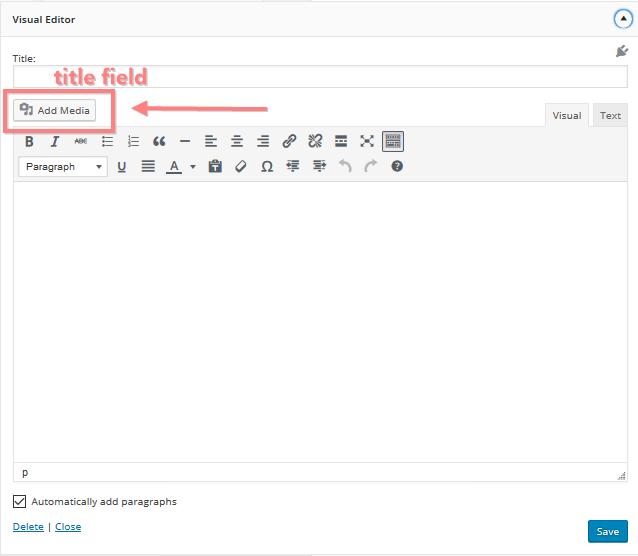This screenshot has height=556, width=638.
Task: Insert a numbered list
Action: [x=133, y=142]
